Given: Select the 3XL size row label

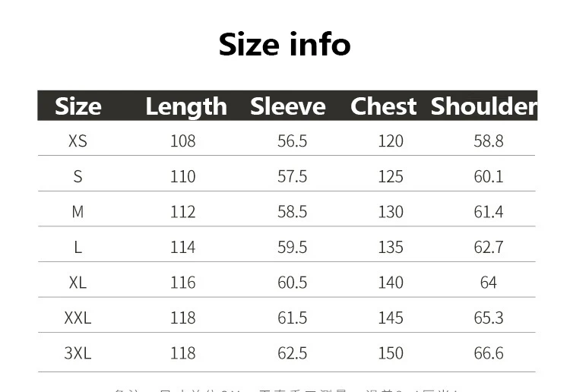Looking at the screenshot, I should 78,353.
